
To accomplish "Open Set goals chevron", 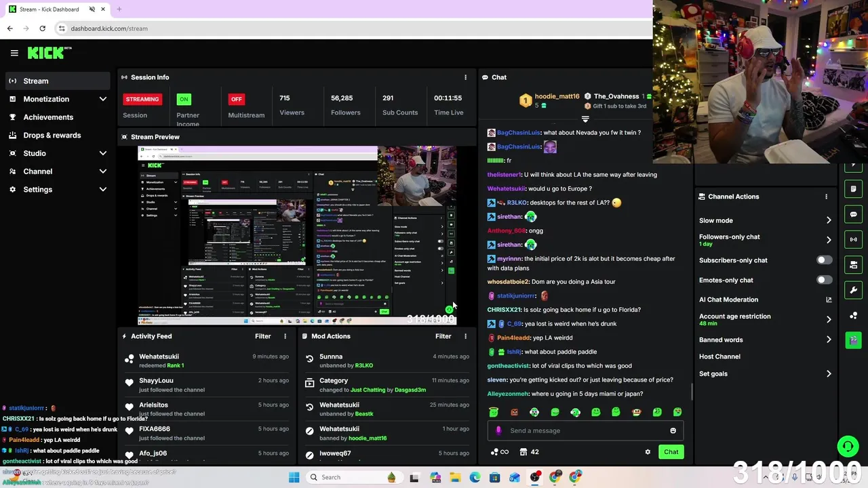I will [x=829, y=373].
